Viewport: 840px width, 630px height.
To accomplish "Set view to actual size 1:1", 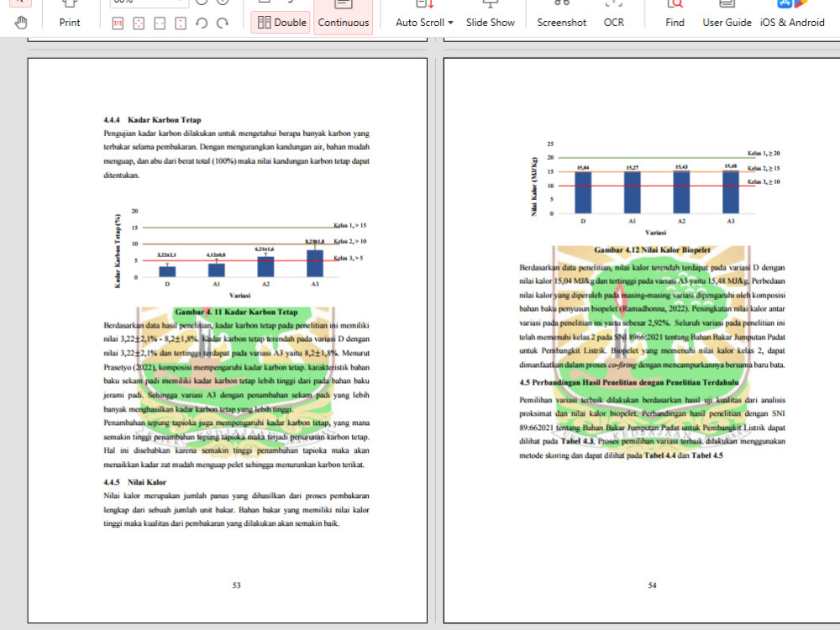I will pyautogui.click(x=118, y=23).
